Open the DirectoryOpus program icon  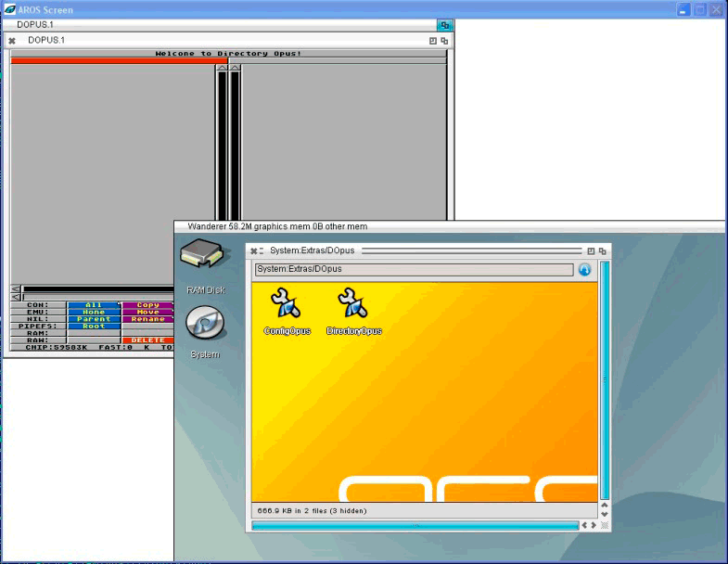click(353, 311)
